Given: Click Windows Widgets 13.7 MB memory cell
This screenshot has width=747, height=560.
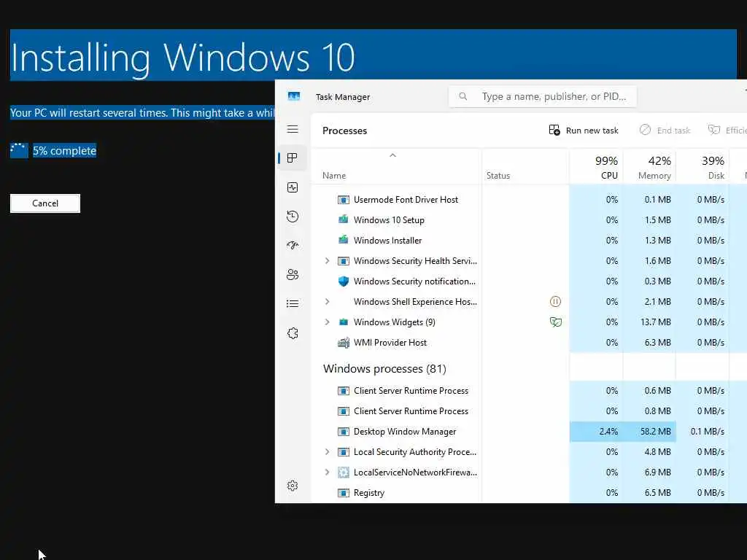Looking at the screenshot, I should (650, 322).
